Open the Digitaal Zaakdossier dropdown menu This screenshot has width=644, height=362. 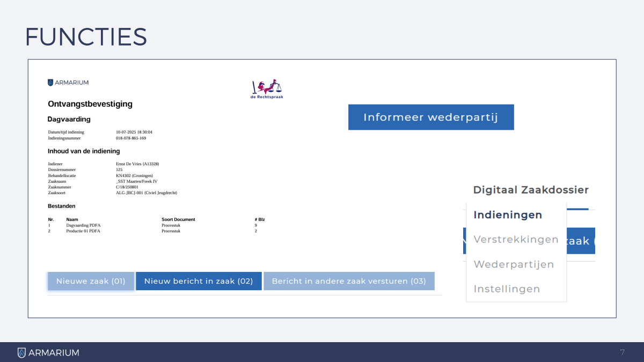click(x=530, y=190)
